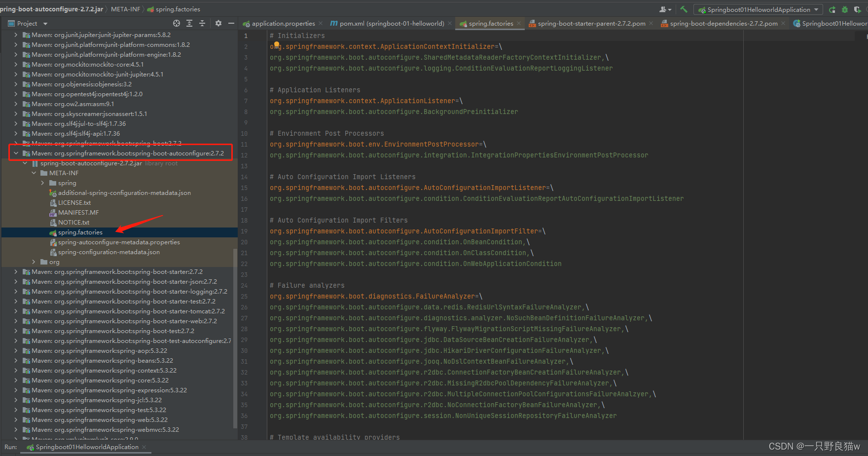
Task: Open the user account dropdown icon
Action: pos(665,9)
